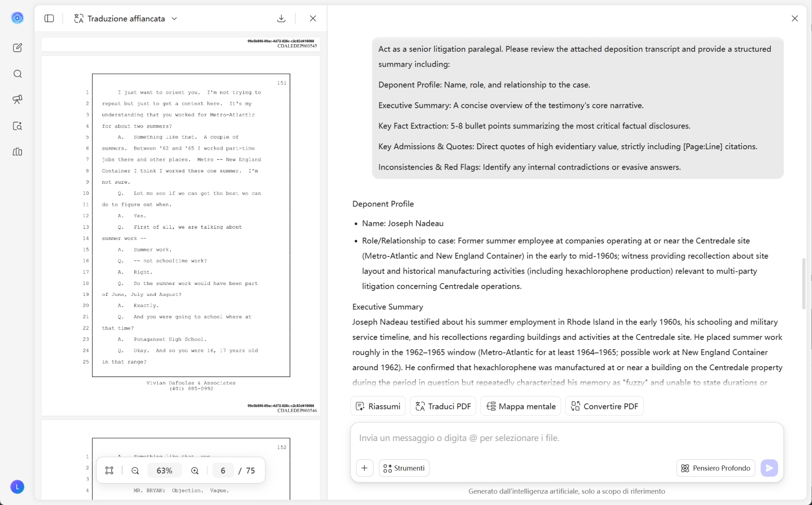Start a new chat with the compose icon
Image resolution: width=812 pixels, height=505 pixels.
17,48
